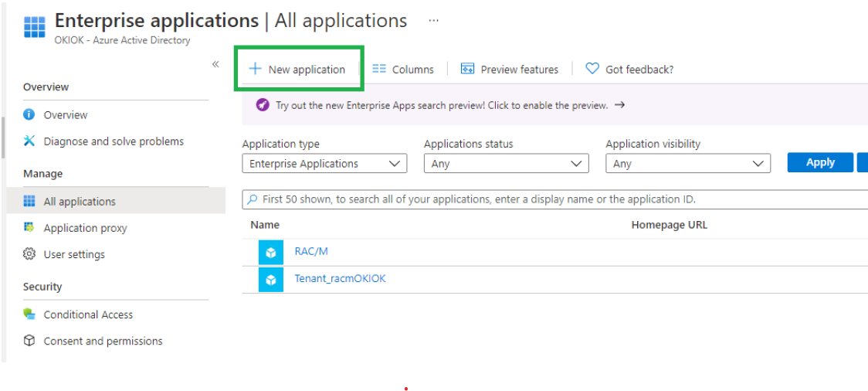Open Consent and permissions menu item
This screenshot has width=868, height=391.
(x=103, y=341)
